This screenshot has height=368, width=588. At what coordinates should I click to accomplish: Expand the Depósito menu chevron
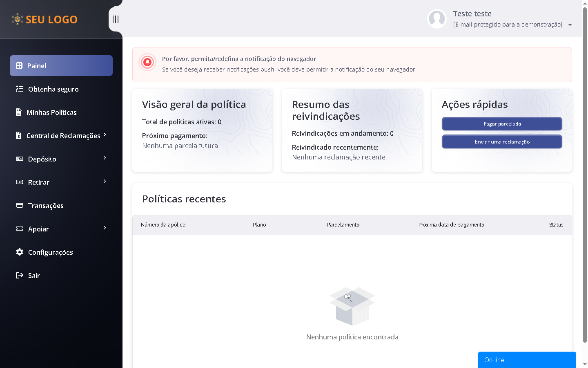(x=105, y=158)
